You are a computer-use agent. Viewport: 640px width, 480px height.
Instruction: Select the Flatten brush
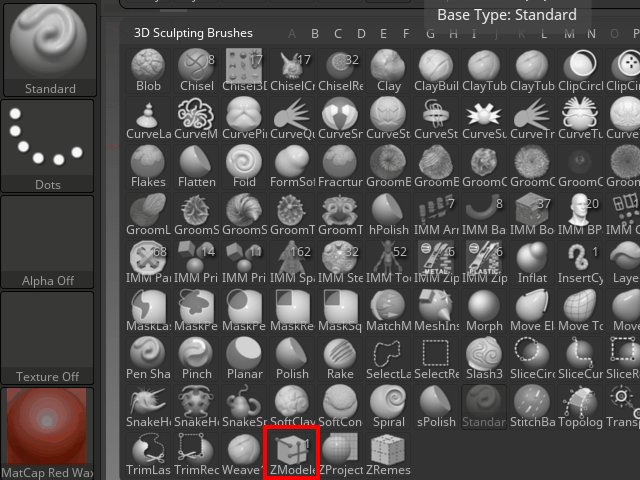coord(196,167)
